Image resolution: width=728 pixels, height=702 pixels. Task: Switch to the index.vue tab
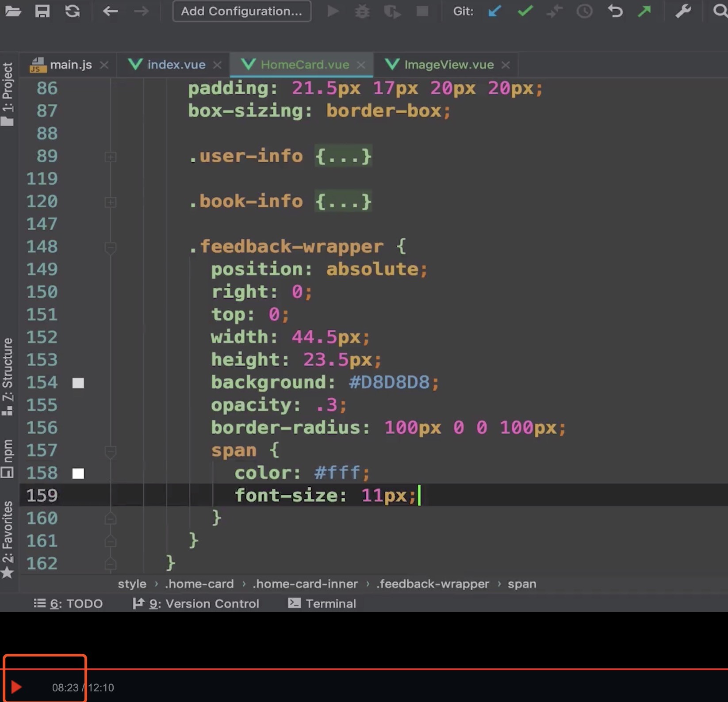click(x=176, y=65)
